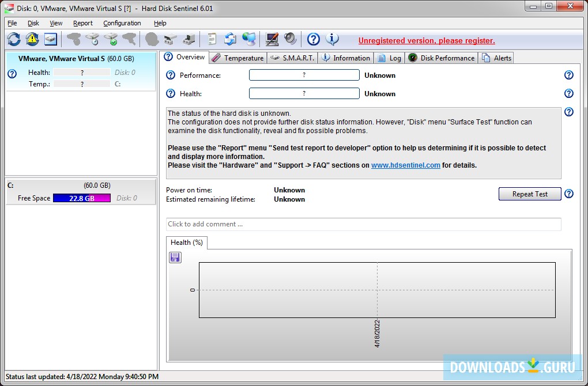Open the Help menu
The image size is (588, 386).
160,23
